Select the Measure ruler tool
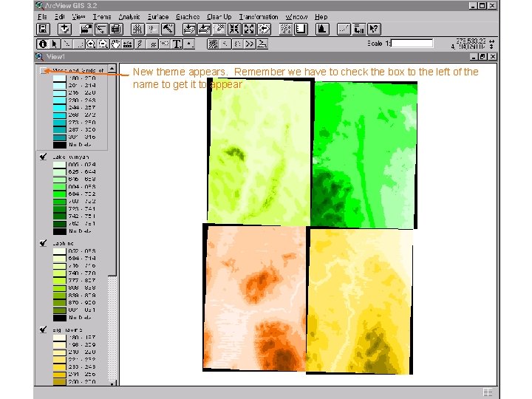 point(128,44)
